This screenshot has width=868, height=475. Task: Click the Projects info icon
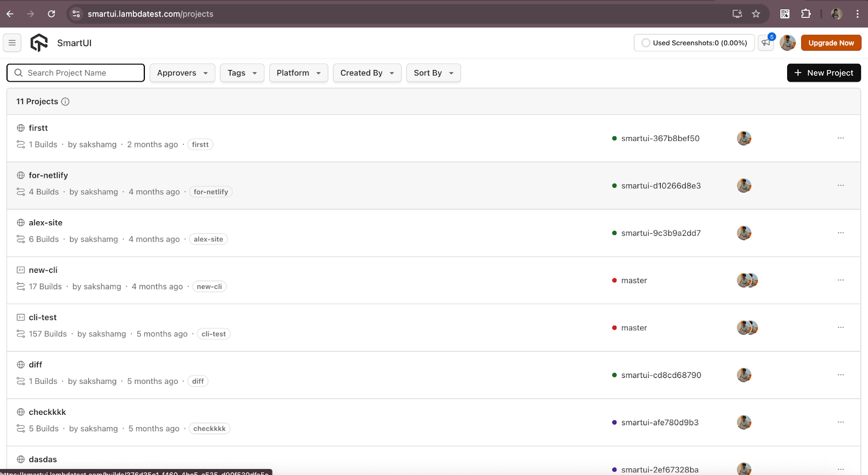(x=65, y=101)
